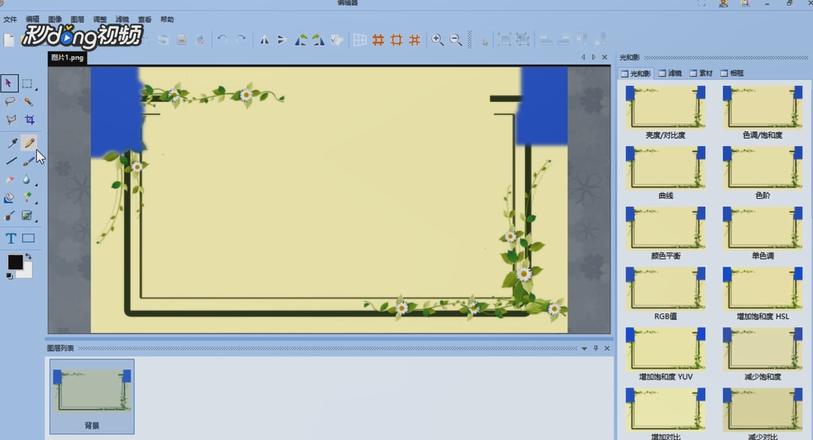Select the 增加饱和度 HSL thumbnail
The width and height of the screenshot is (813, 440).
tap(763, 289)
